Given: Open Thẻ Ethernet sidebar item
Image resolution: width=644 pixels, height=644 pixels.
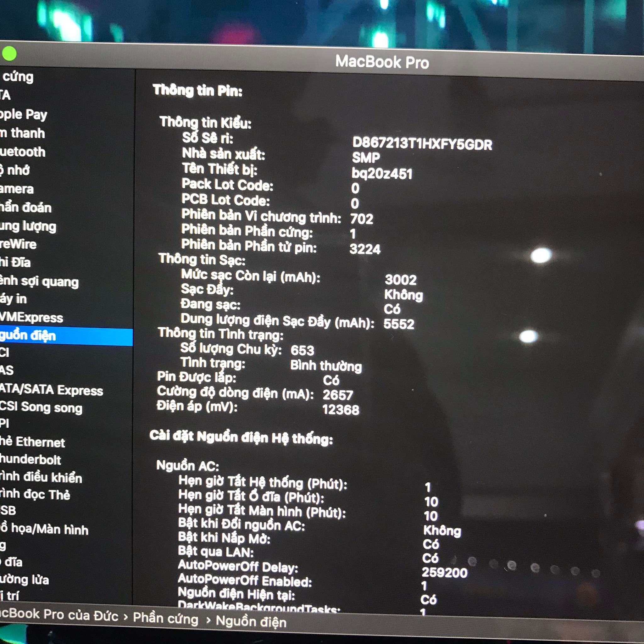Looking at the screenshot, I should pos(32,442).
